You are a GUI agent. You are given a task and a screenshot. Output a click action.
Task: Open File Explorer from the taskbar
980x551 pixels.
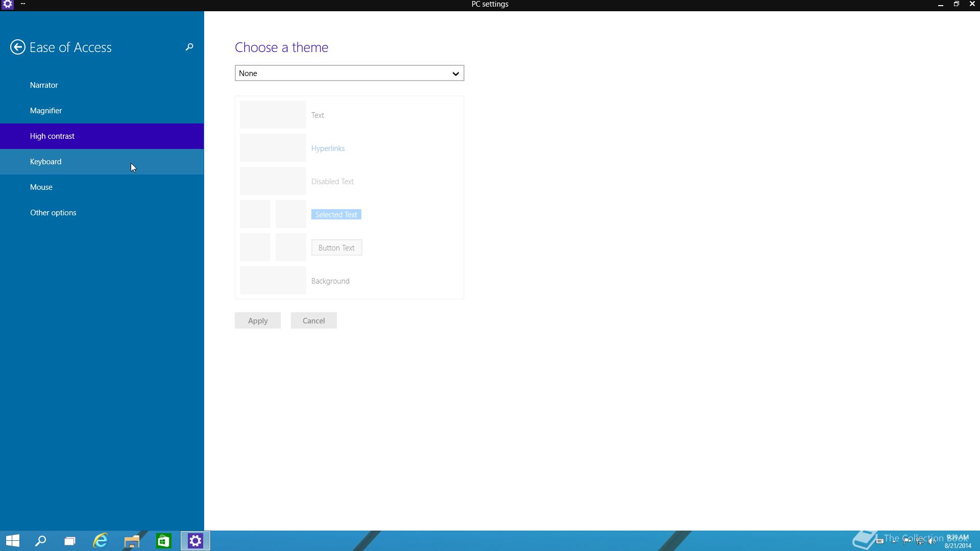(132, 541)
